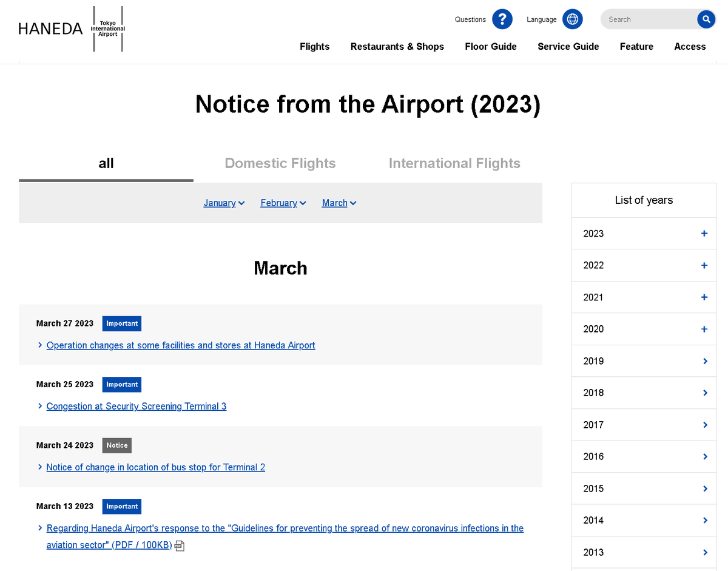Open the Language globe icon
The height and width of the screenshot is (571, 728).
tap(573, 19)
